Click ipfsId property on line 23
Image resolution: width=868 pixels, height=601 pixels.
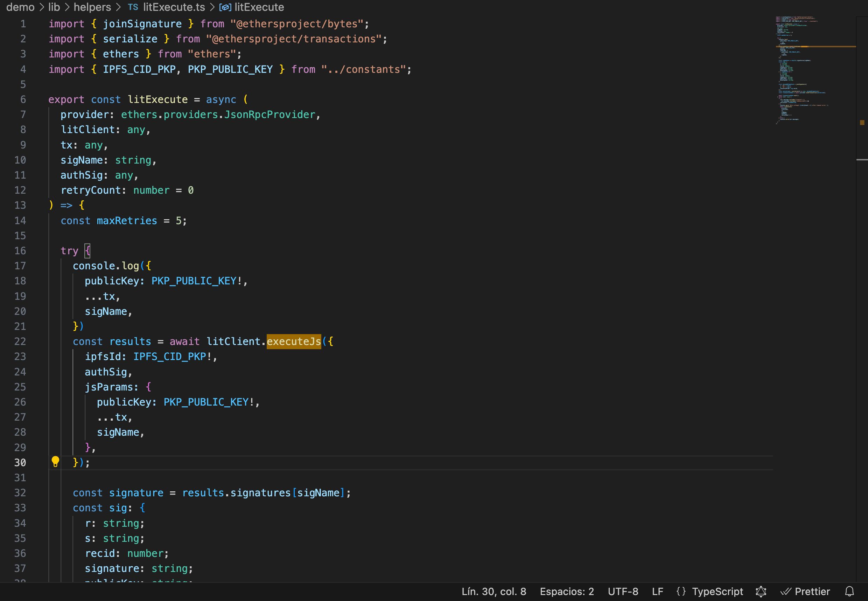pyautogui.click(x=103, y=357)
